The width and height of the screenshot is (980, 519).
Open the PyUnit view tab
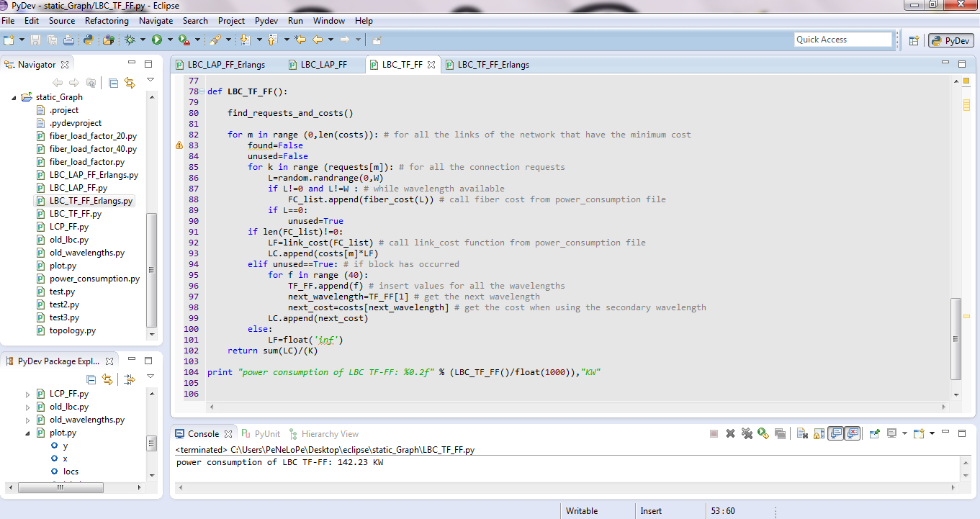(x=261, y=434)
